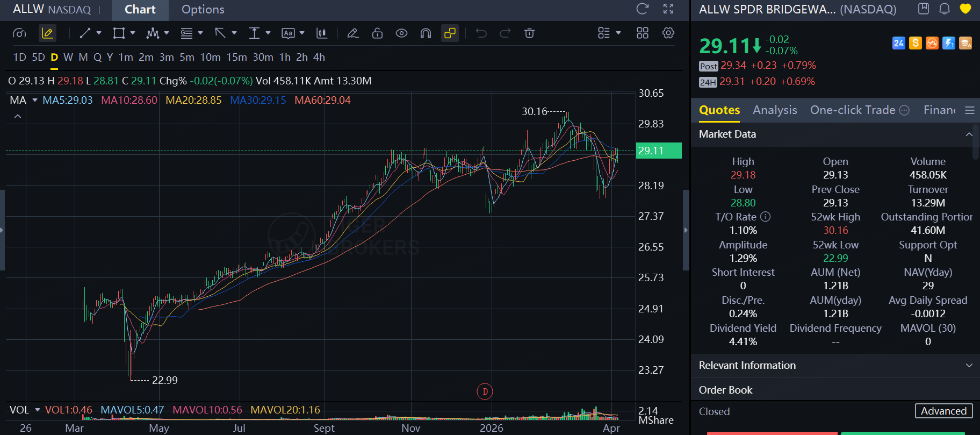Screen dimensions: 980x435
Task: Click the dividend D marker on chart
Action: [x=485, y=391]
